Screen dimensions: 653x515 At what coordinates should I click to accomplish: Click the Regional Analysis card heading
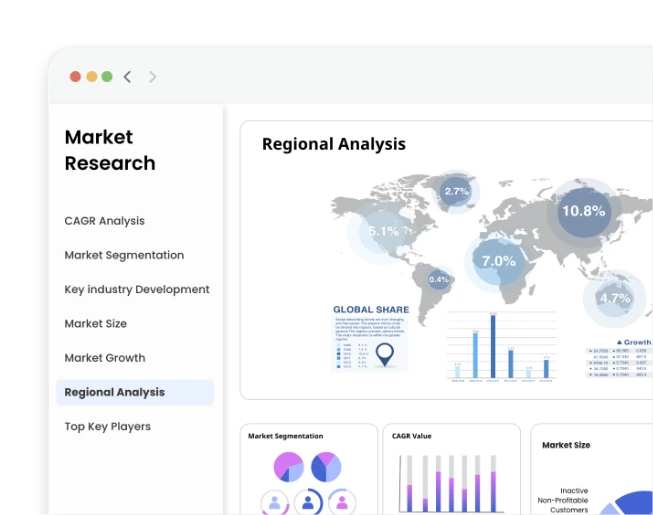[x=334, y=144]
